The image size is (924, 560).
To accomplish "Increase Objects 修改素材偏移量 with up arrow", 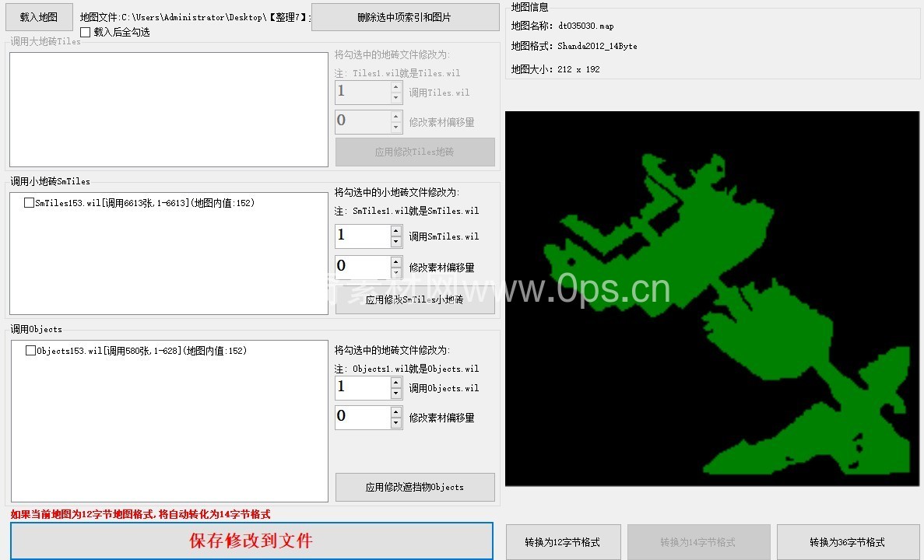I will coord(396,411).
